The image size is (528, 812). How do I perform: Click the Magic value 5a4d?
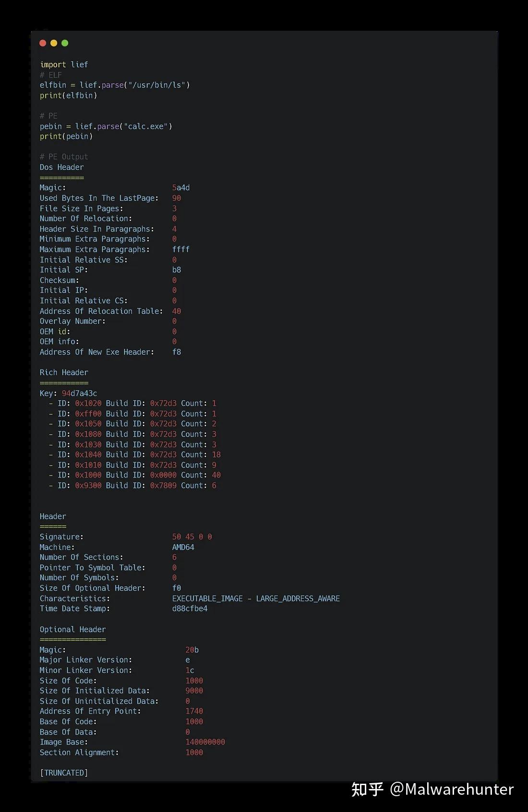pos(181,188)
